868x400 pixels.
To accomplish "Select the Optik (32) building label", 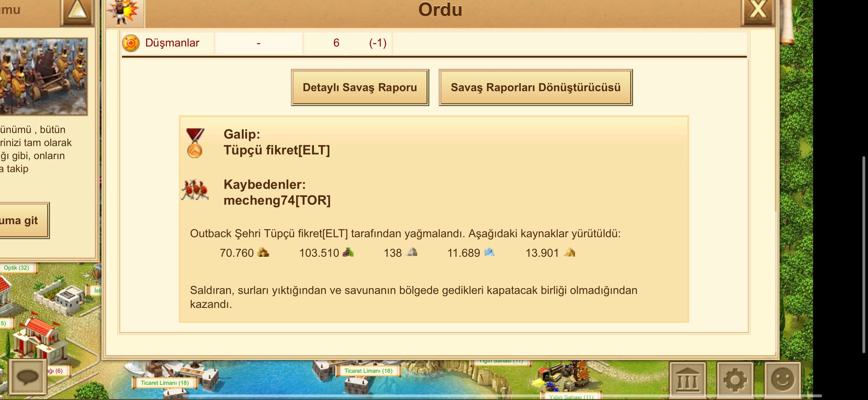I will pyautogui.click(x=16, y=268).
